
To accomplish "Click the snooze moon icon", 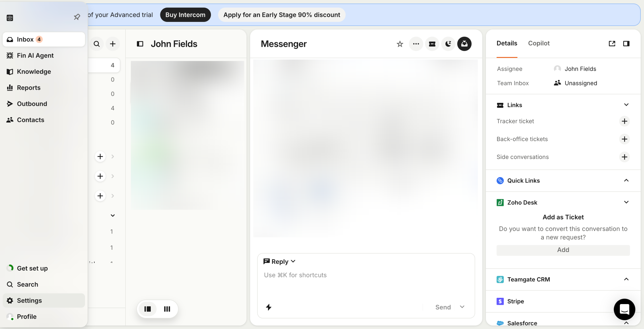I will click(448, 44).
